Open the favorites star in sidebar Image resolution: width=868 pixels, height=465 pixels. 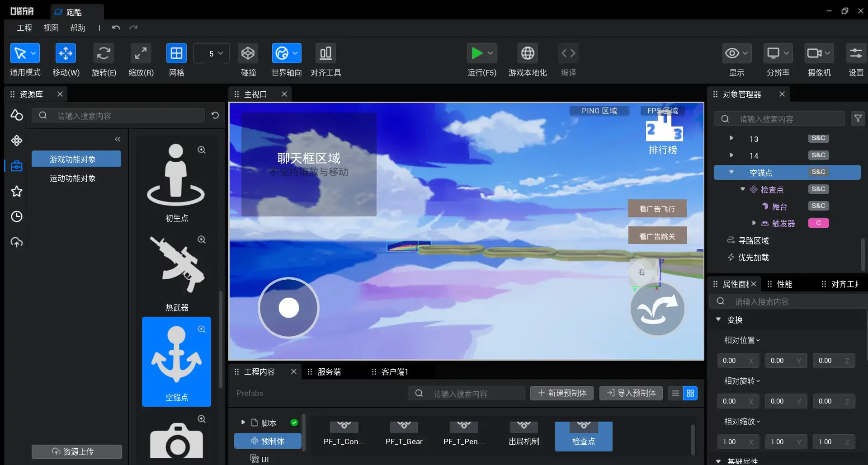pyautogui.click(x=17, y=191)
